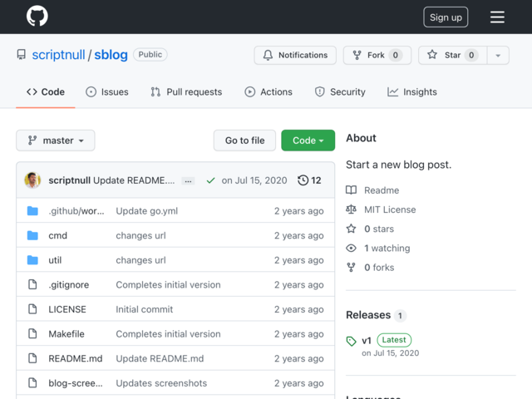Click the Sign up button
Viewport: 532px width, 399px height.
[446, 17]
